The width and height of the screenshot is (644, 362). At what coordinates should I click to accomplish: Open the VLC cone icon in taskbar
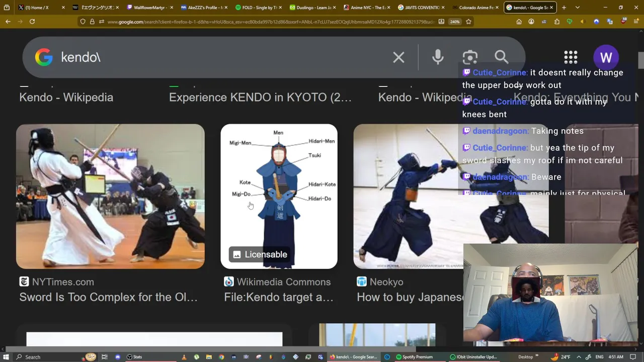pos(184,357)
